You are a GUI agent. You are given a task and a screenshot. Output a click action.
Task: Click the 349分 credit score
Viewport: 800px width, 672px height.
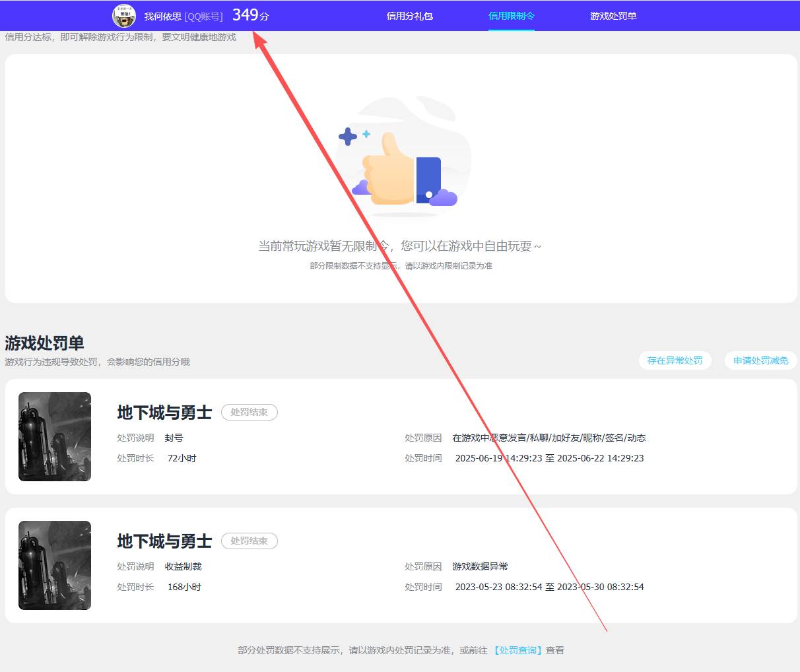point(250,15)
